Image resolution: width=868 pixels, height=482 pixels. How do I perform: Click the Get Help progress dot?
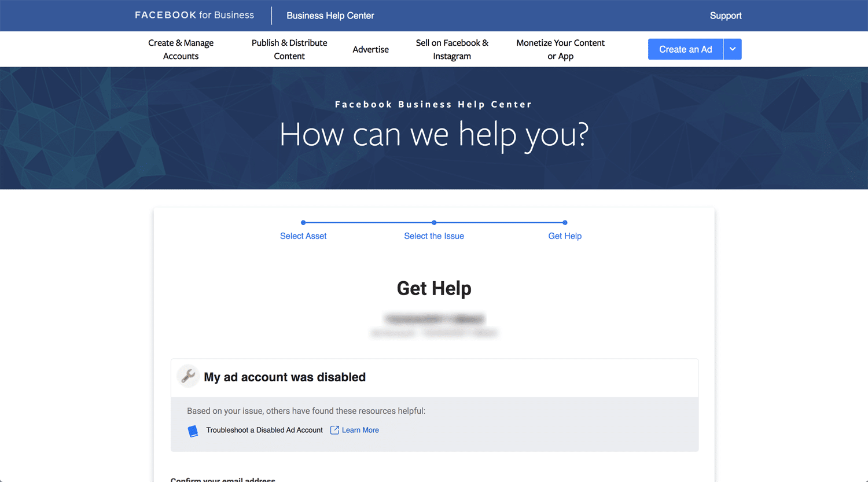click(x=565, y=222)
